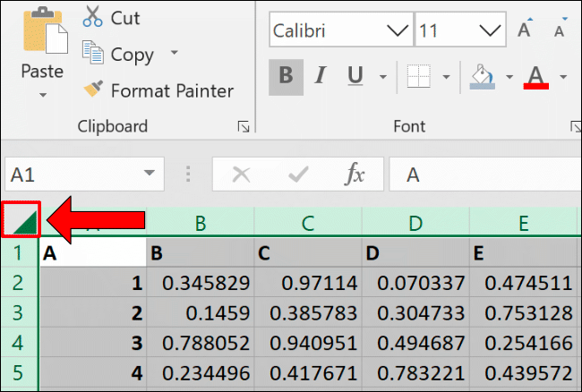Toggle Underline formatting
Viewport: 582px width, 392px height.
click(355, 76)
